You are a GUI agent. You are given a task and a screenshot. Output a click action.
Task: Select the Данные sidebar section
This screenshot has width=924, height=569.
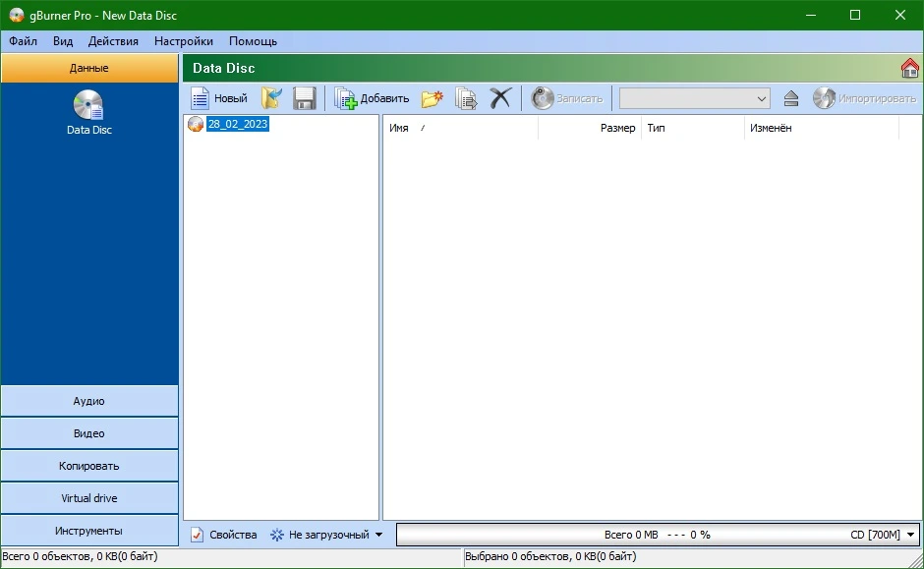pyautogui.click(x=89, y=68)
